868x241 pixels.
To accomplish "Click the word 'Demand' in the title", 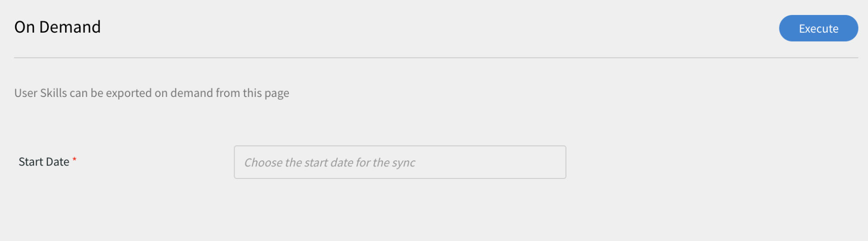I will (70, 27).
